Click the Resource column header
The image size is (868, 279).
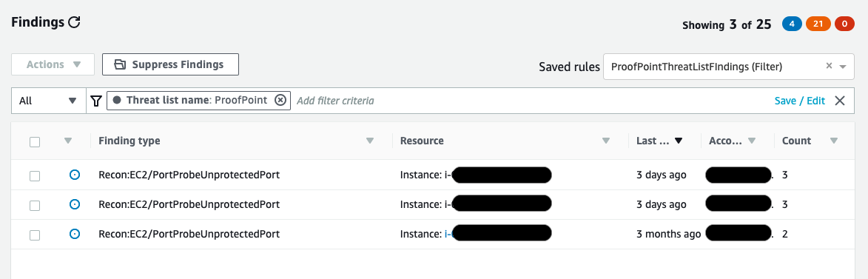(x=422, y=141)
